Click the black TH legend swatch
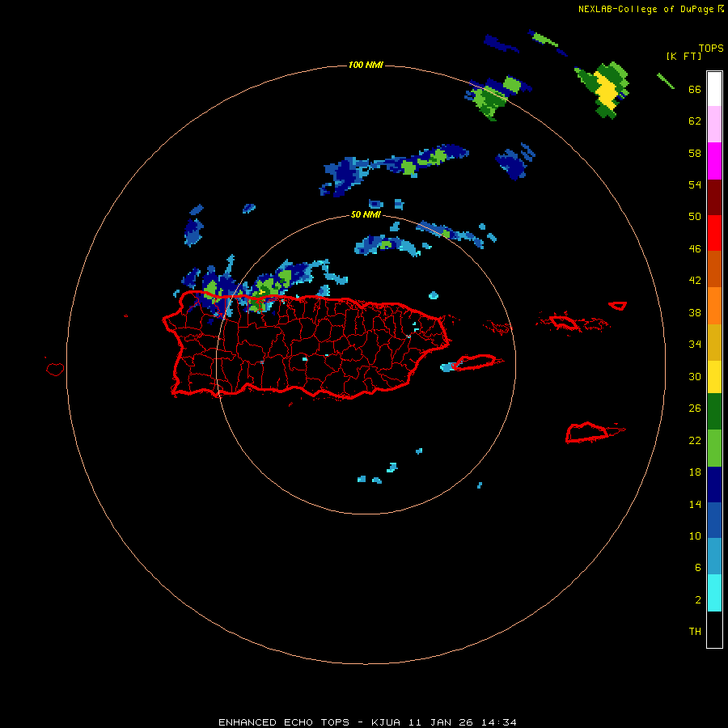Image resolution: width=728 pixels, height=728 pixels. click(x=714, y=629)
